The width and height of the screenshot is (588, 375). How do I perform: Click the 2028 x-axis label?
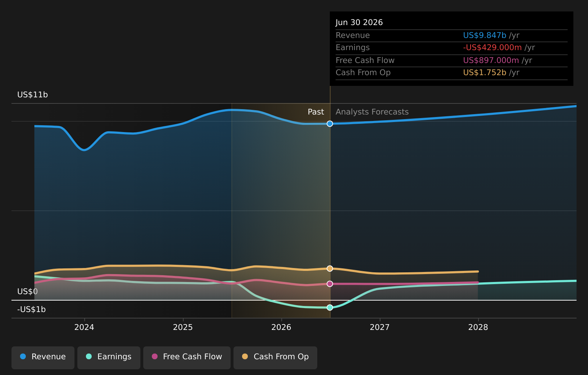click(478, 327)
